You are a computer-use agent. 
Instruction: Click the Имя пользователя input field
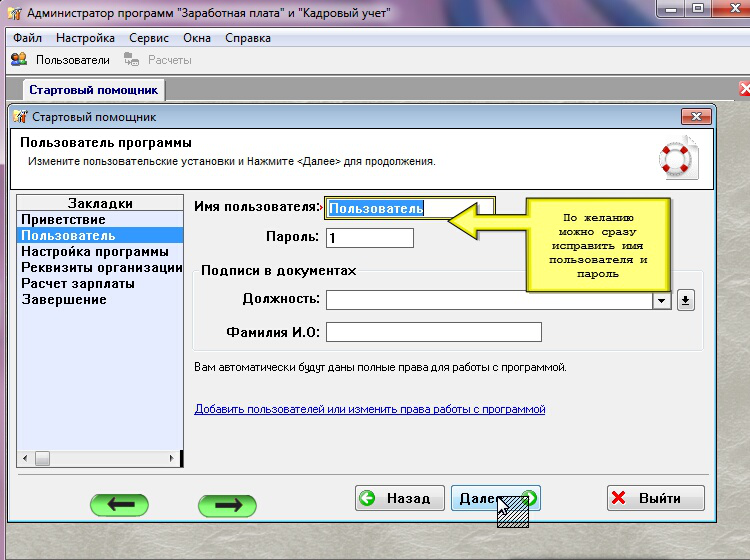410,208
